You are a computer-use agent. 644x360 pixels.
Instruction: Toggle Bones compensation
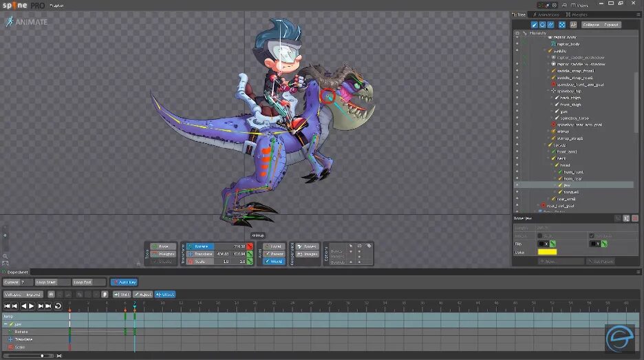[x=307, y=246]
